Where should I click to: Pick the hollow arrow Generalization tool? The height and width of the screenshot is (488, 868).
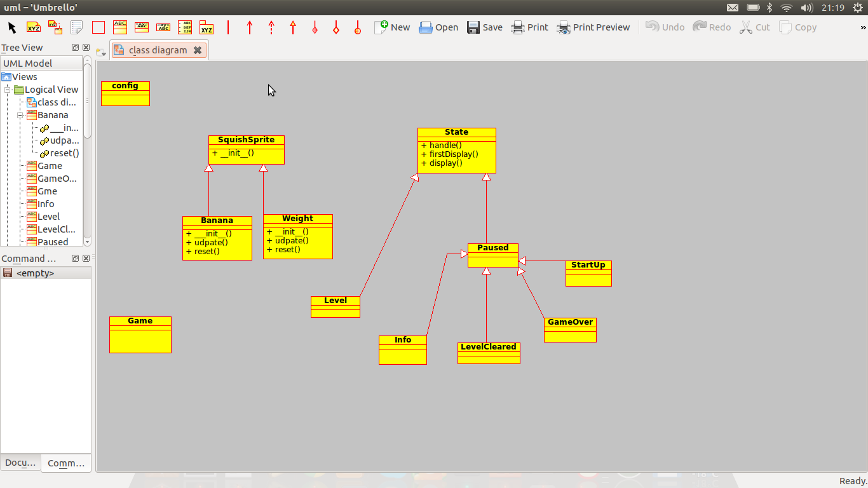tap(293, 27)
